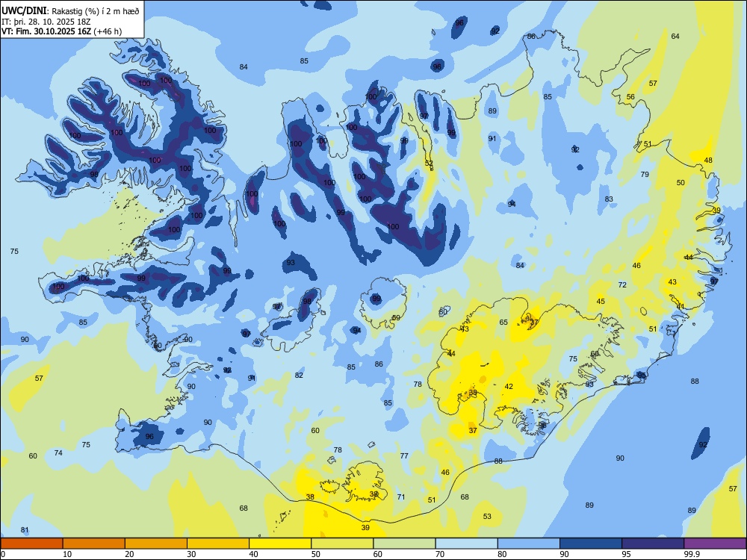Select the humidity value 72
This screenshot has height=560, width=747.
point(622,284)
